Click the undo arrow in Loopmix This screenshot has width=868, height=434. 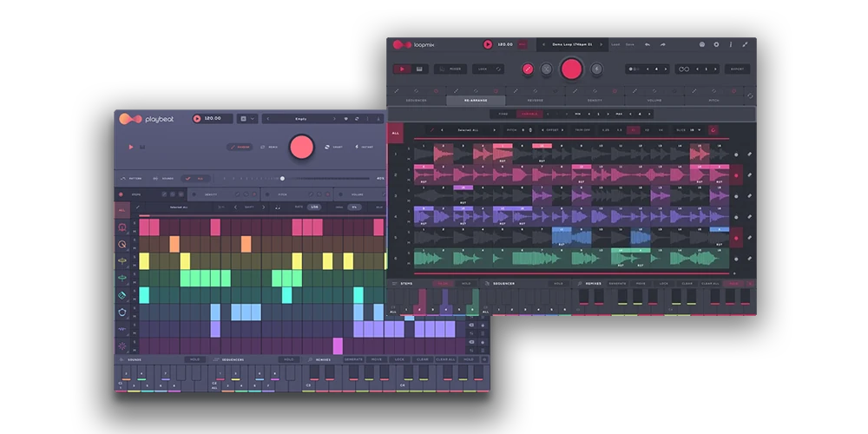coord(648,44)
